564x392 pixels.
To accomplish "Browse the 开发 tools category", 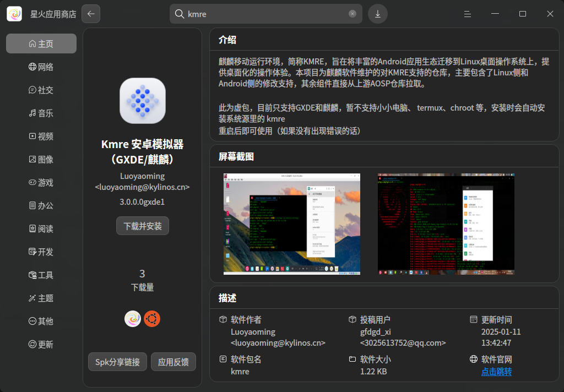I will click(41, 252).
